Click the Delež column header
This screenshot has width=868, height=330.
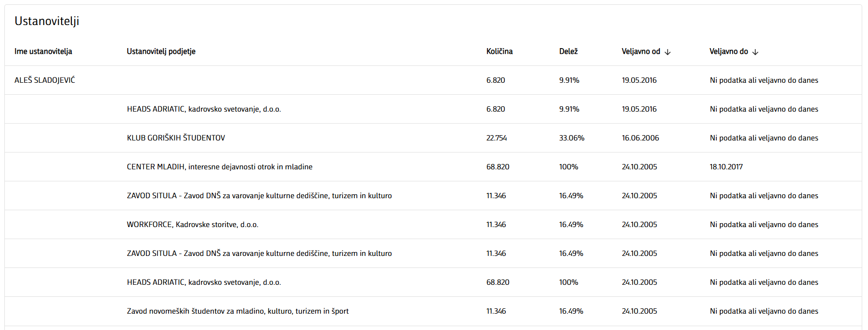click(x=568, y=51)
